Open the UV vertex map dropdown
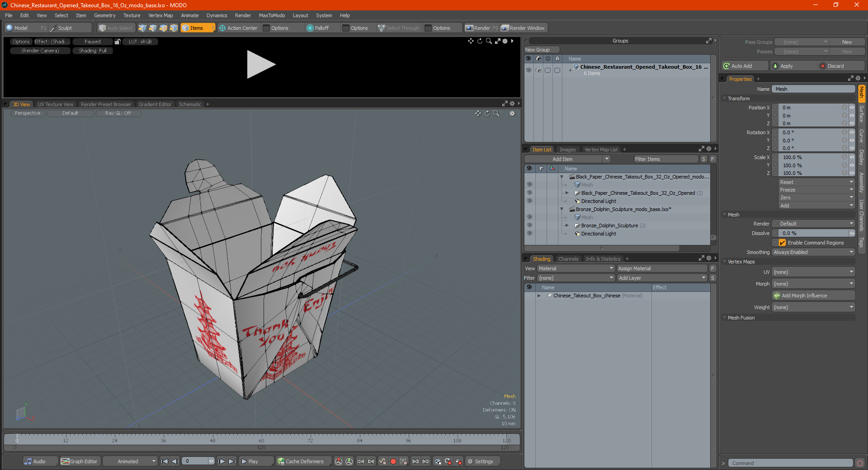Viewport: 868px width, 470px height. [813, 272]
